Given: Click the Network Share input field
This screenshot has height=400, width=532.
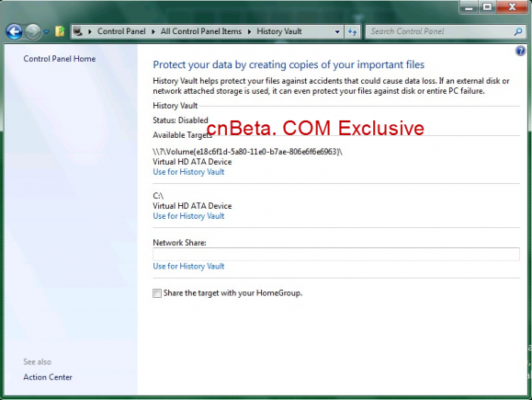Looking at the screenshot, I should coord(336,255).
